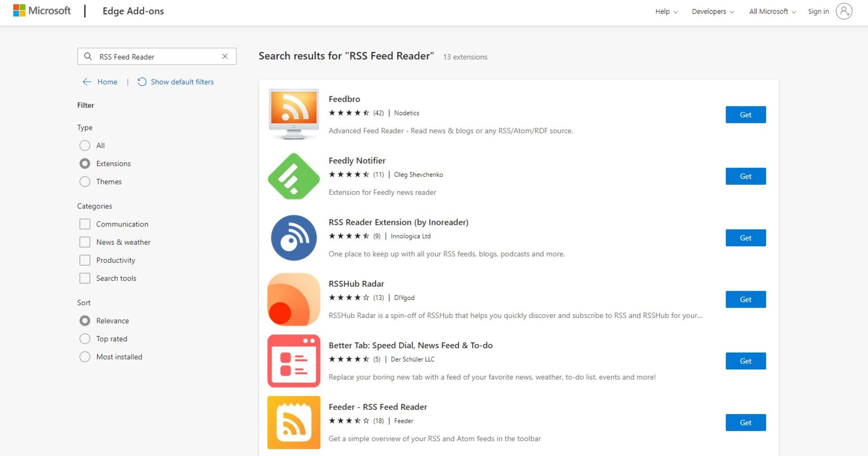The image size is (868, 456).
Task: Click publisher name Innologica Ltd
Action: [410, 236]
